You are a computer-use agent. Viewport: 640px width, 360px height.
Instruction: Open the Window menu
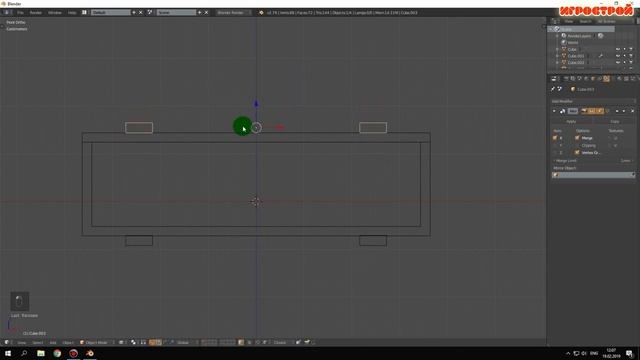tap(55, 13)
